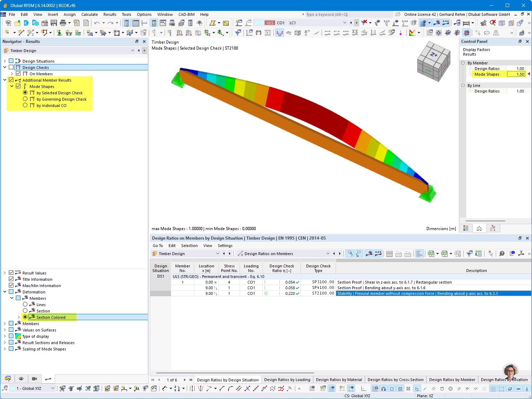Image resolution: width=532 pixels, height=399 pixels.
Task: Collapse the Deformation tree node
Action: coord(5,292)
